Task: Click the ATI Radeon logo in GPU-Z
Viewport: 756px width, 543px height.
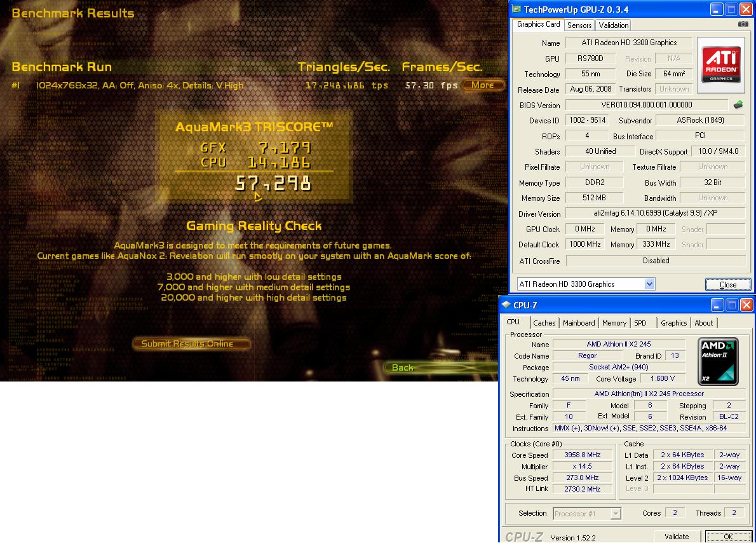Action: pos(721,65)
